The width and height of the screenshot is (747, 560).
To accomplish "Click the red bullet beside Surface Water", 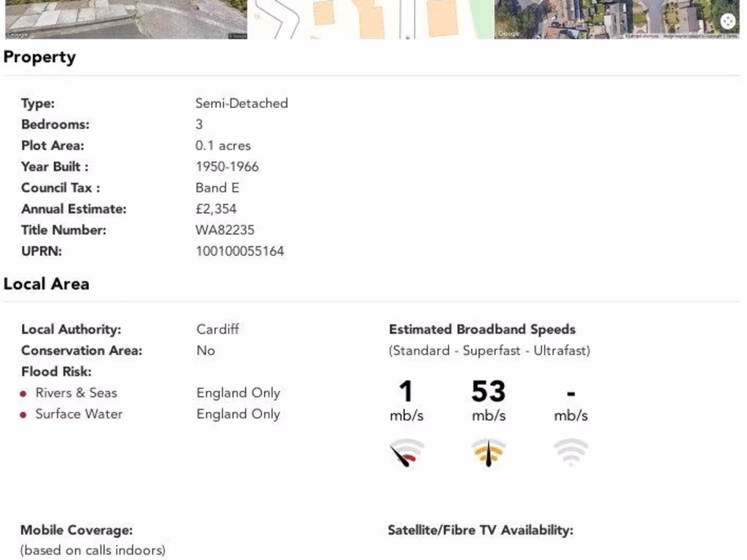I will [24, 415].
